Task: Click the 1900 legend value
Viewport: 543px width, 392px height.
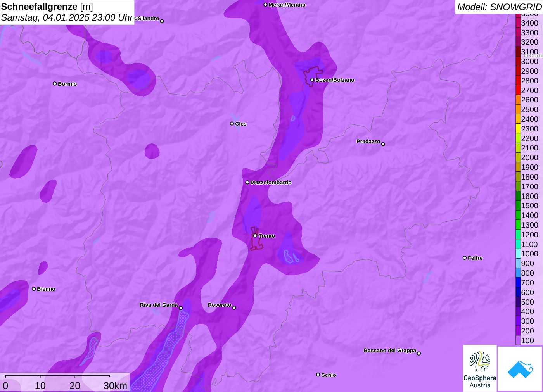Action: click(x=530, y=167)
